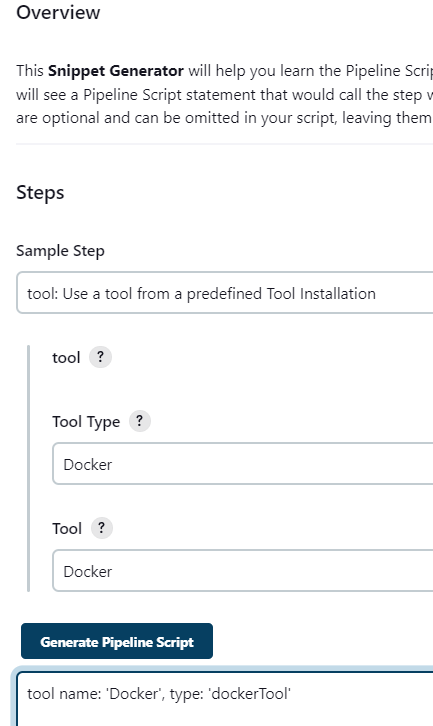
Task: Open the bottom Tool dropdown set to Docker
Action: click(x=243, y=571)
